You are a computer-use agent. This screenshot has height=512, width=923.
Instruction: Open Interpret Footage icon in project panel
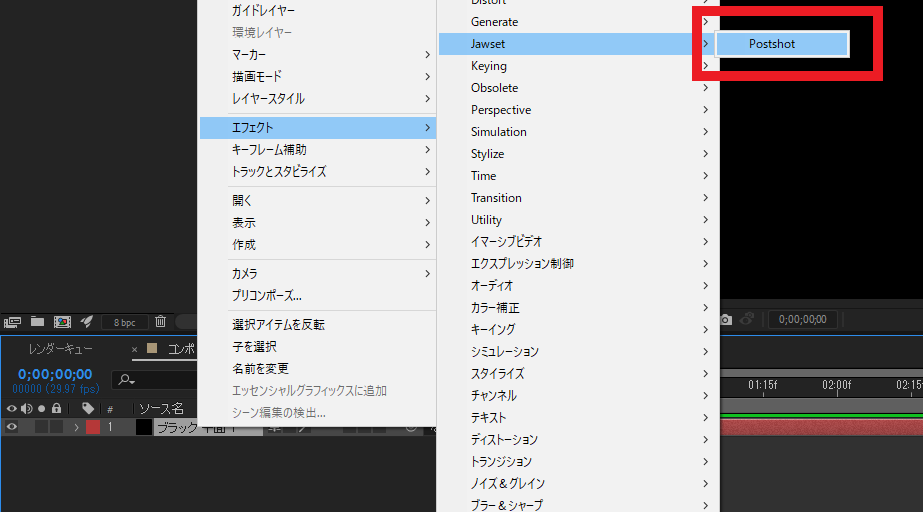(x=12, y=322)
